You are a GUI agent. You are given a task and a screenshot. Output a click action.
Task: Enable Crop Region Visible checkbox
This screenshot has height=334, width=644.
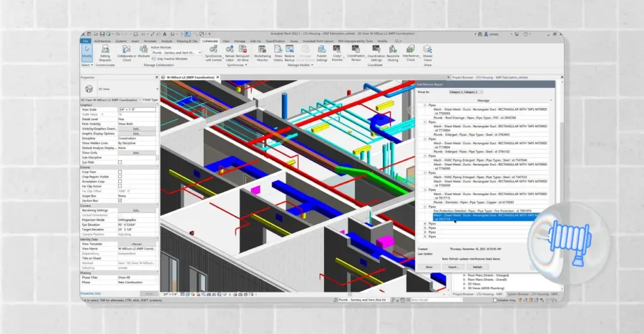tap(120, 177)
